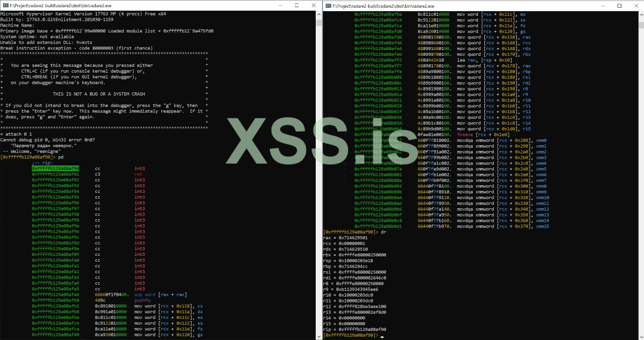Click "THIS IS NOT A BUG OR A SYSTEM CRASH"

point(99,94)
